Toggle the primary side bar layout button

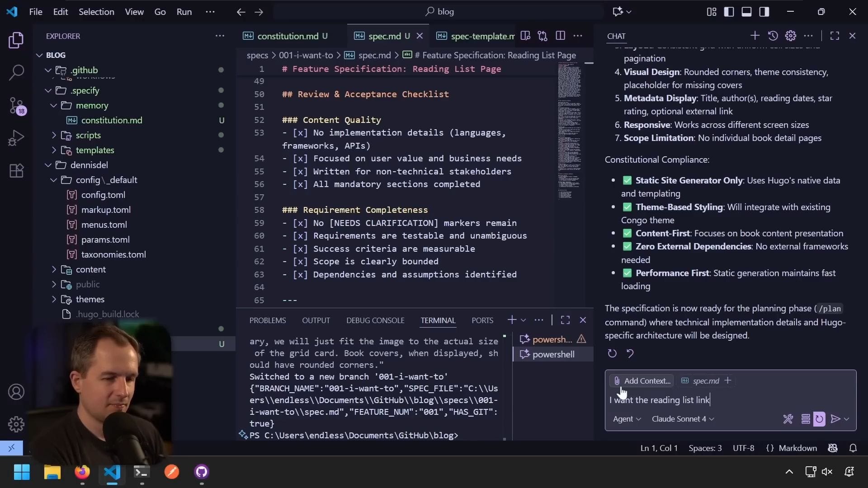click(x=729, y=12)
